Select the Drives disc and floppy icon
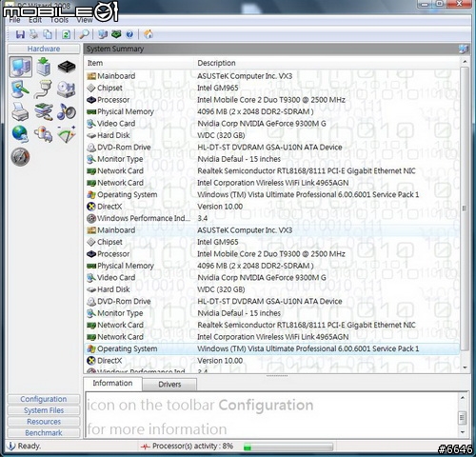The image size is (476, 457). click(x=67, y=89)
